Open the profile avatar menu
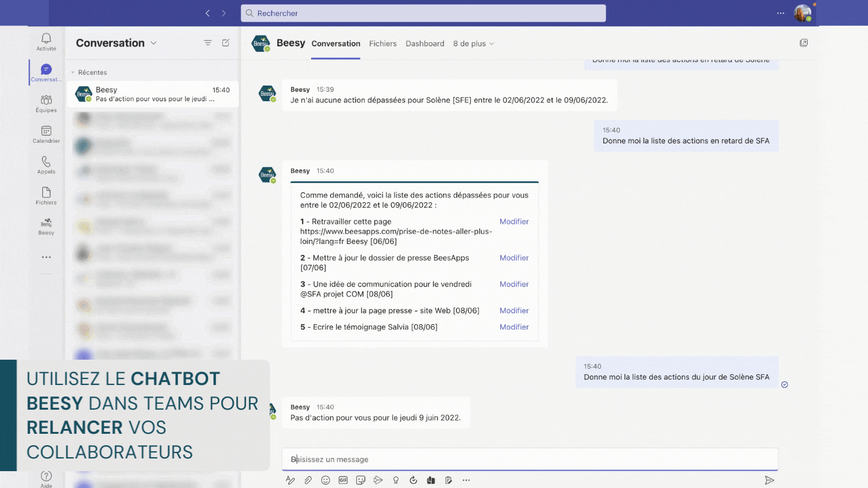Viewport: 868px width, 488px height. (x=803, y=13)
